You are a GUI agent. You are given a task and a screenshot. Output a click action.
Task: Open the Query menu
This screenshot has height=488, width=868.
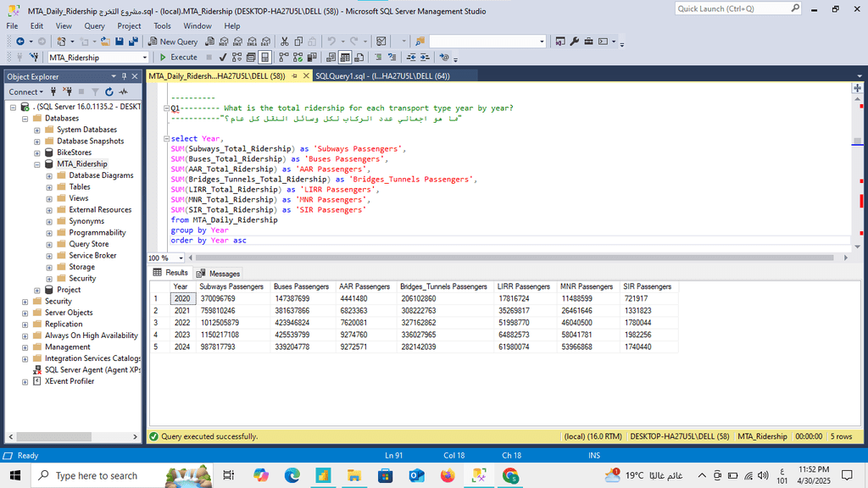pyautogui.click(x=94, y=26)
